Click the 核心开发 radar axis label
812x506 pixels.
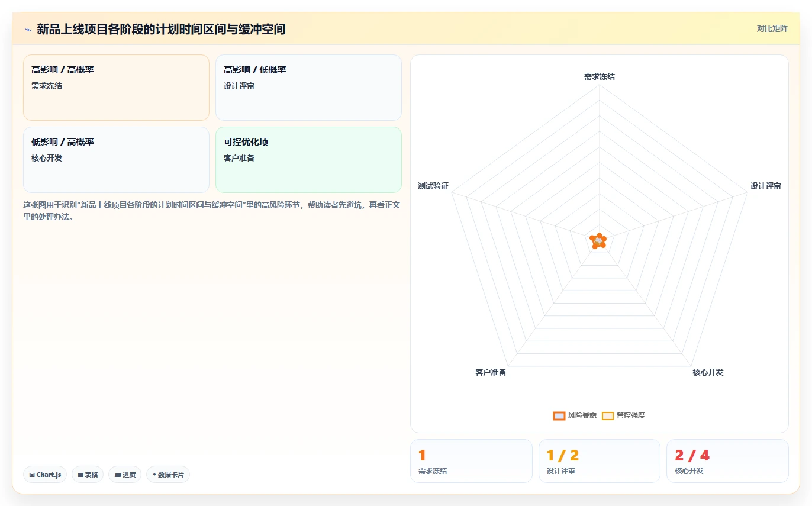[x=708, y=372]
